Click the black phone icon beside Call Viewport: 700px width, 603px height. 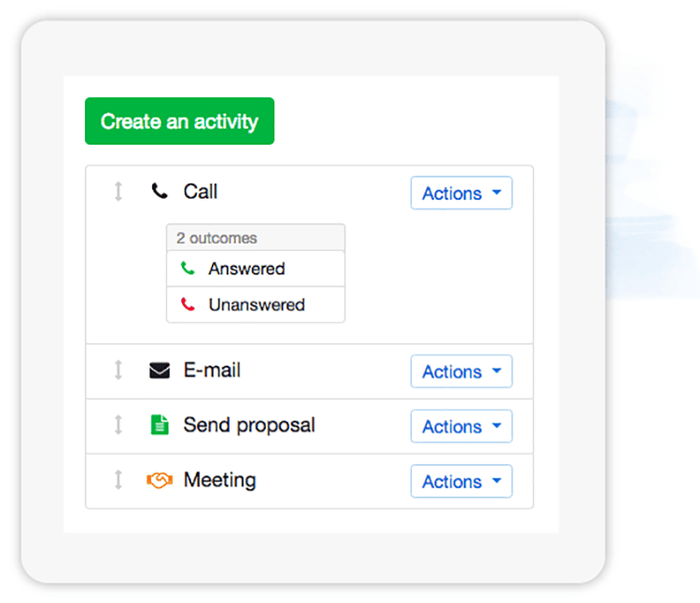[160, 191]
